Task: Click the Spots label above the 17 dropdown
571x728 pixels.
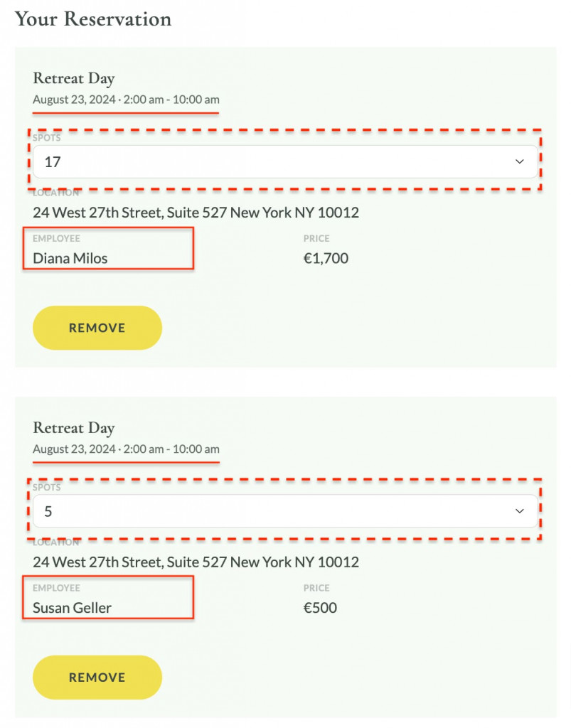Action: pos(46,137)
